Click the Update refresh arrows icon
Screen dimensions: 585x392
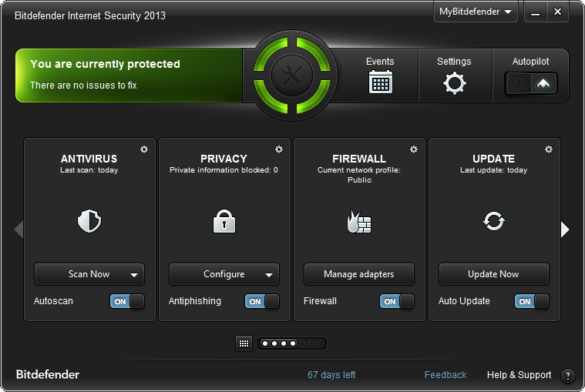coord(493,222)
